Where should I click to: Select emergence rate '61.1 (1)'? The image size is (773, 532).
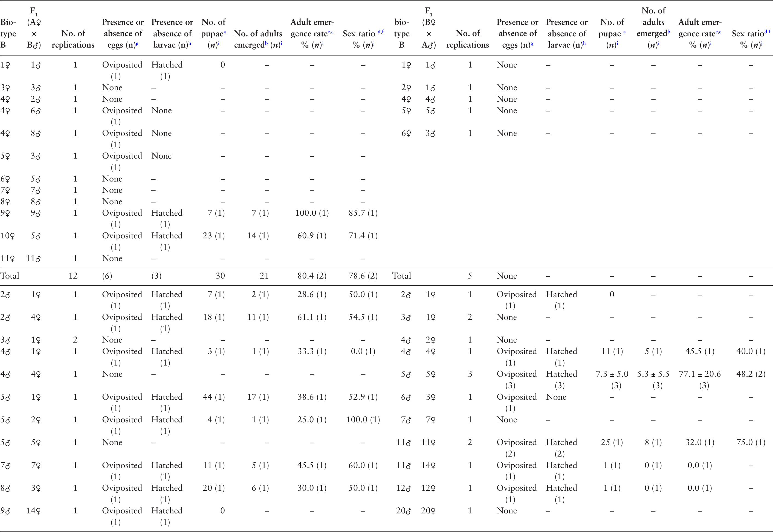pos(312,317)
